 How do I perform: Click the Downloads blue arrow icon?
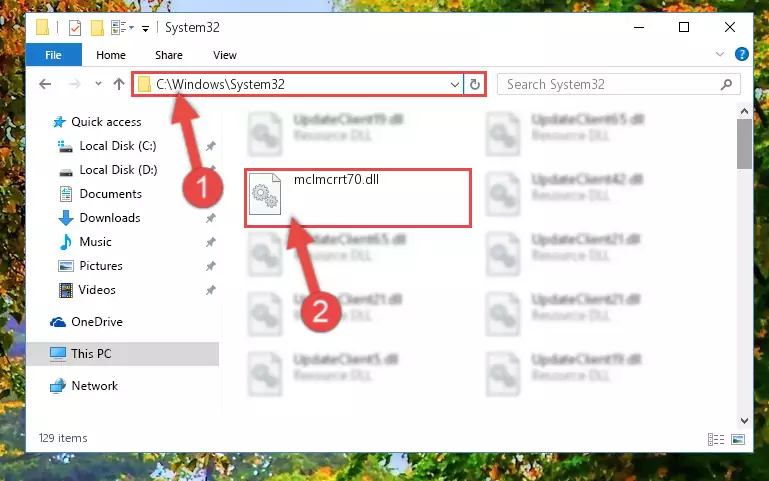click(66, 218)
